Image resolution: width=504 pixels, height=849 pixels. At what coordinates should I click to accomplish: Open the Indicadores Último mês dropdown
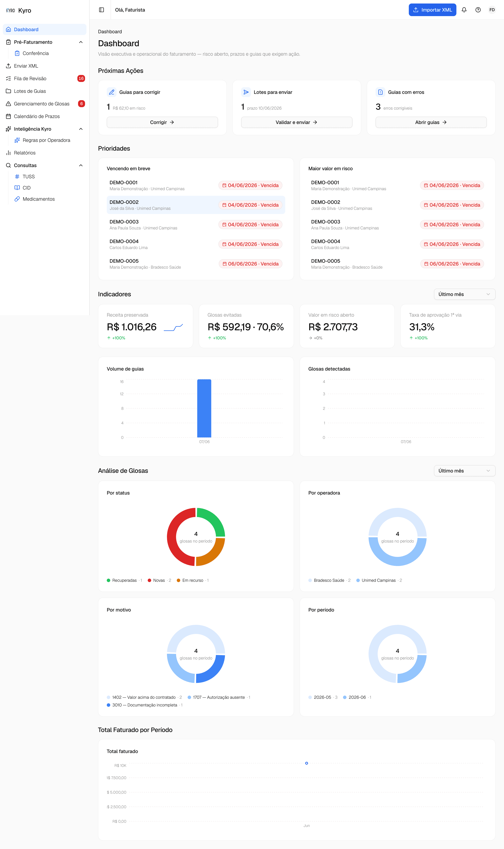coord(464,294)
